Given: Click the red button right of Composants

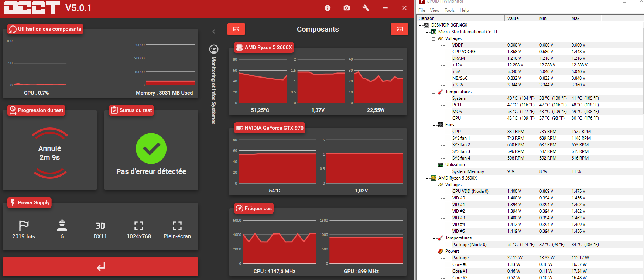Looking at the screenshot, I should coord(400,29).
